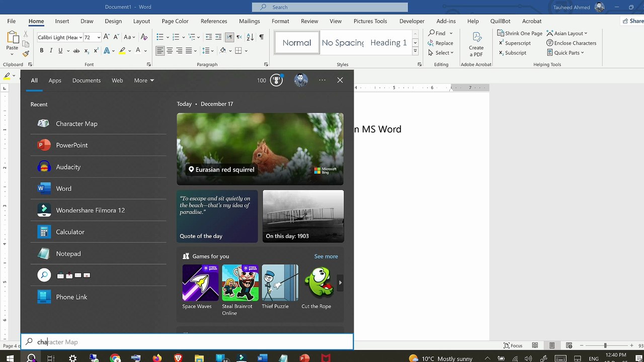Apply Bold formatting in Word ribbon
Image resolution: width=644 pixels, height=362 pixels.
42,51
